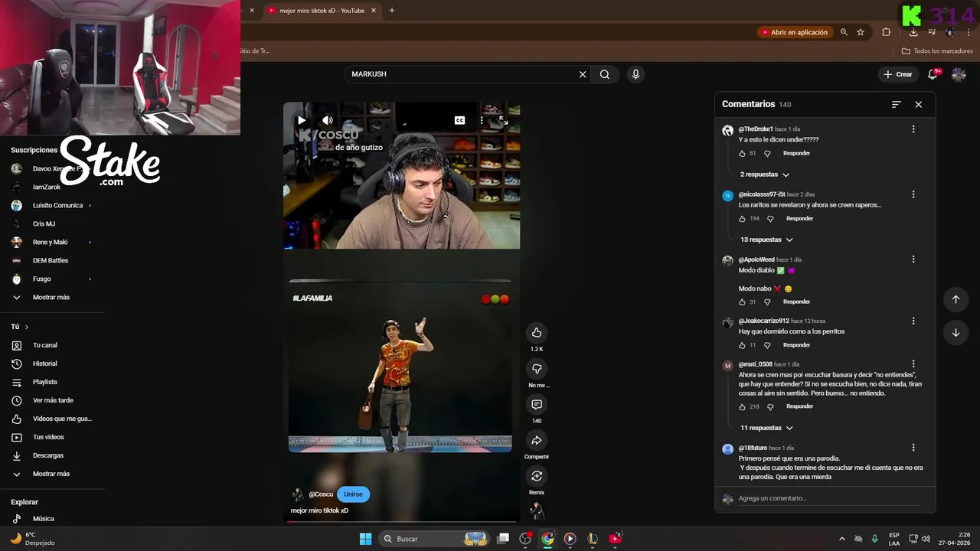Viewport: 980px width, 551px height.
Task: Expand 11 respuestas under @mati_0508
Action: tap(766, 428)
